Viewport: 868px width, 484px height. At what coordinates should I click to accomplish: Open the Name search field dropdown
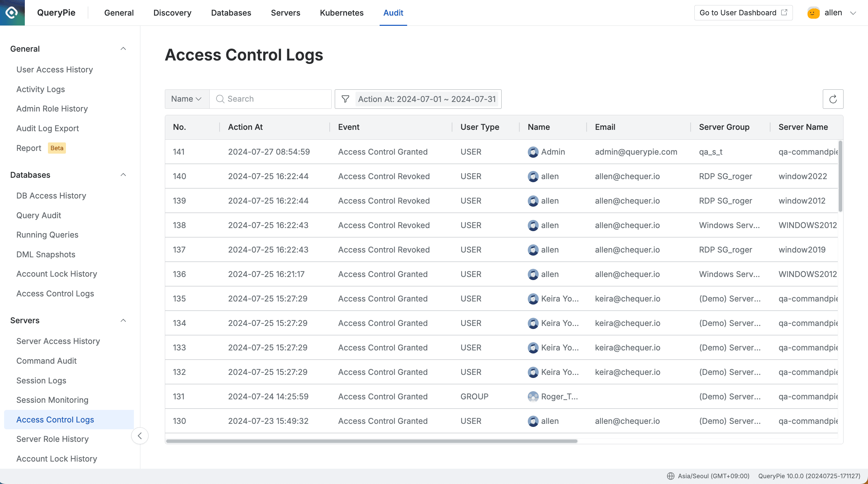187,99
